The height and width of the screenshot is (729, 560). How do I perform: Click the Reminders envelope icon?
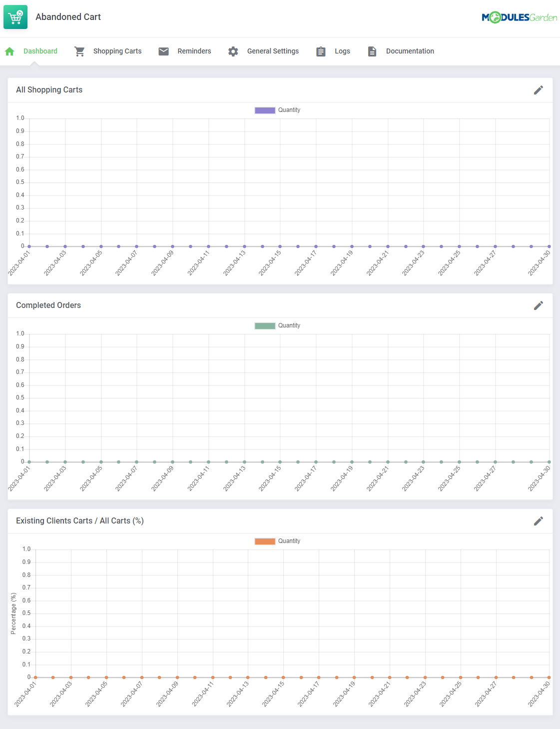click(163, 51)
